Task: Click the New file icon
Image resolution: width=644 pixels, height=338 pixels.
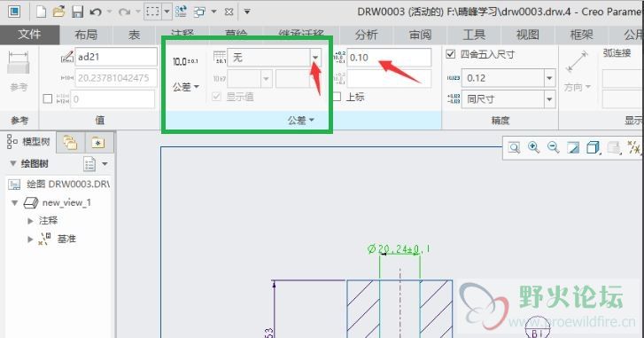Action: tap(41, 12)
